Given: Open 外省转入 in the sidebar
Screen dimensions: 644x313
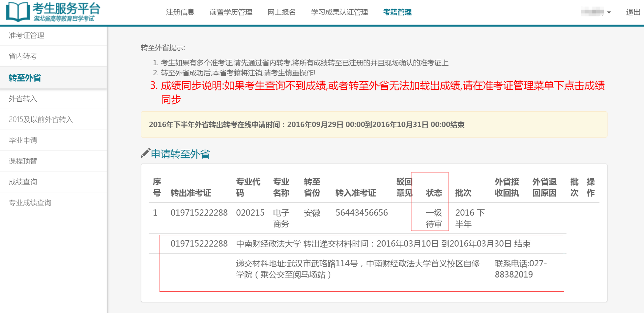Looking at the screenshot, I should coord(53,99).
